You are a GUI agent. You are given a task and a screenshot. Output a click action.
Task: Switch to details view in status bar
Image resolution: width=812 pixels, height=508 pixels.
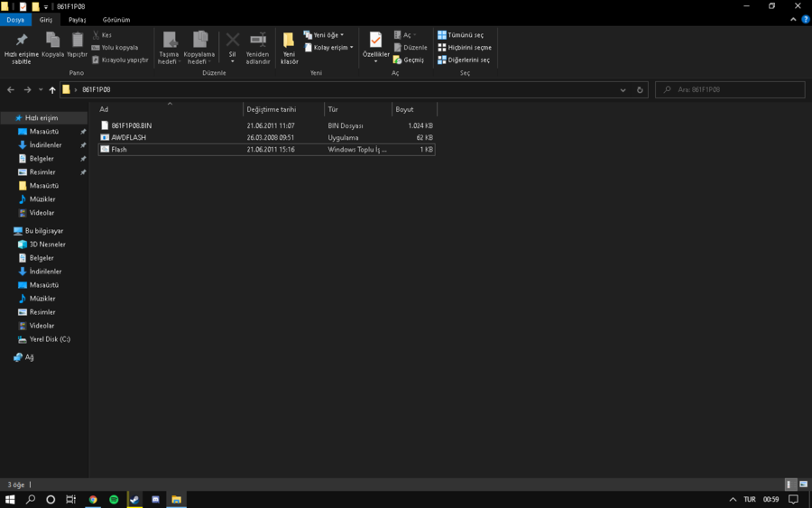pos(790,485)
